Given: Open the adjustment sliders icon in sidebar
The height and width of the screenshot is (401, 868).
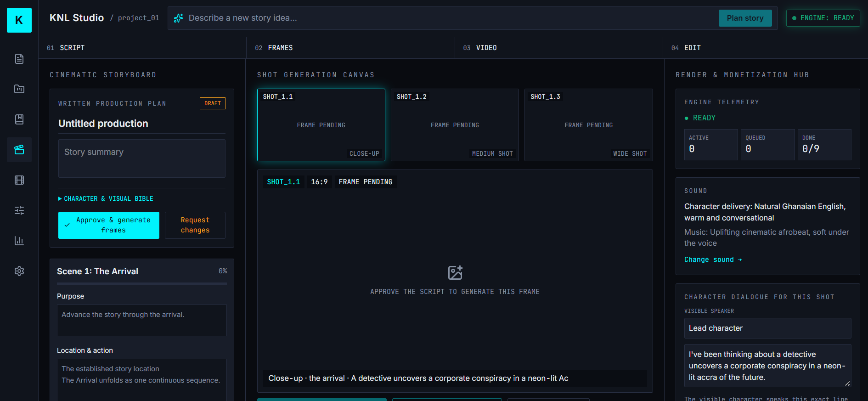Looking at the screenshot, I should point(19,210).
